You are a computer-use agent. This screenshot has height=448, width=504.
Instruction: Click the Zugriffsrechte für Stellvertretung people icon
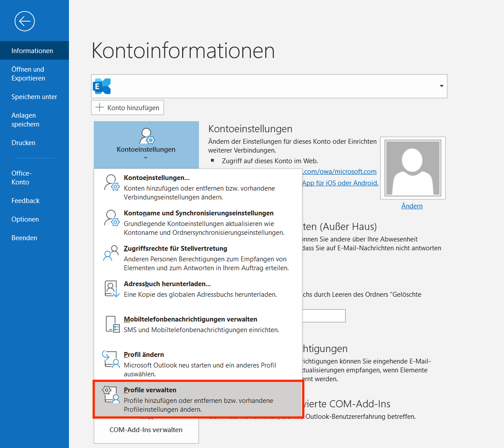click(x=111, y=253)
